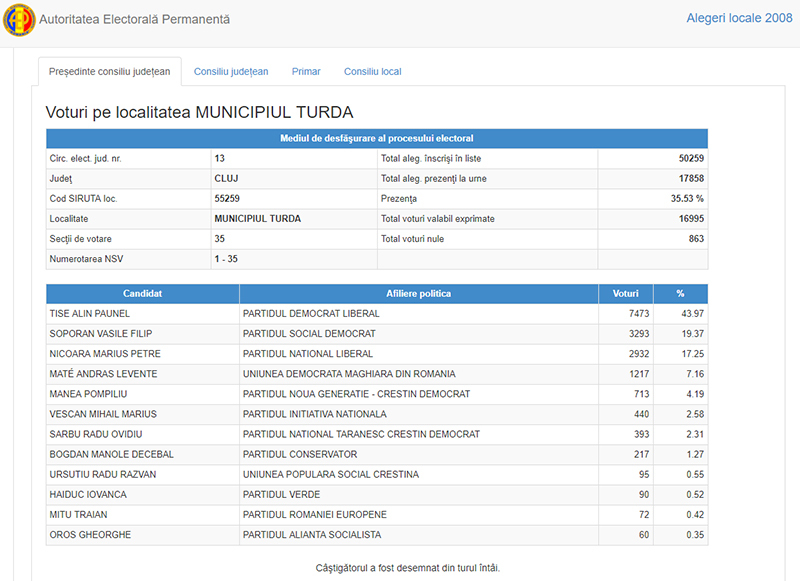Click the 16995 valid votes value
Image resolution: width=800 pixels, height=581 pixels.
[x=691, y=219]
